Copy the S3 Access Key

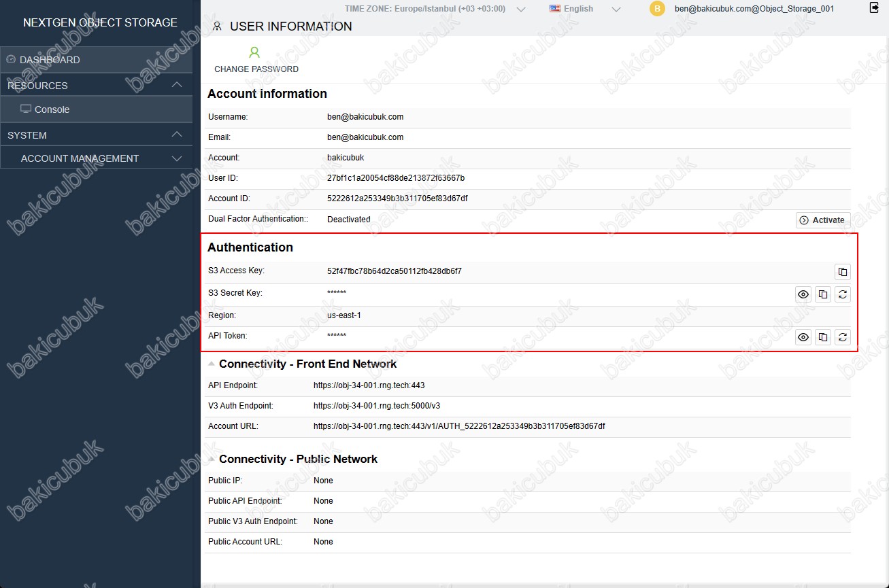coord(843,272)
